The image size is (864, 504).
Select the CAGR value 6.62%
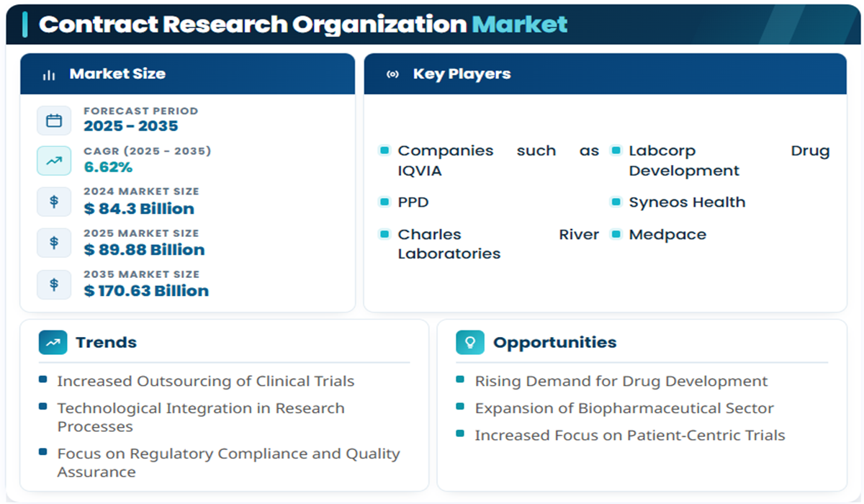tap(108, 167)
